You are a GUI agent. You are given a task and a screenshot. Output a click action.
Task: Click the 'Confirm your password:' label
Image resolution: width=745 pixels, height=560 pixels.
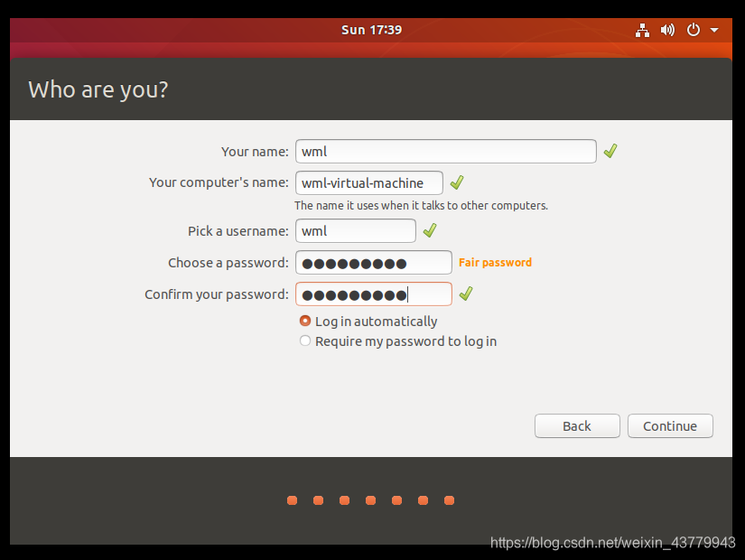tap(217, 294)
